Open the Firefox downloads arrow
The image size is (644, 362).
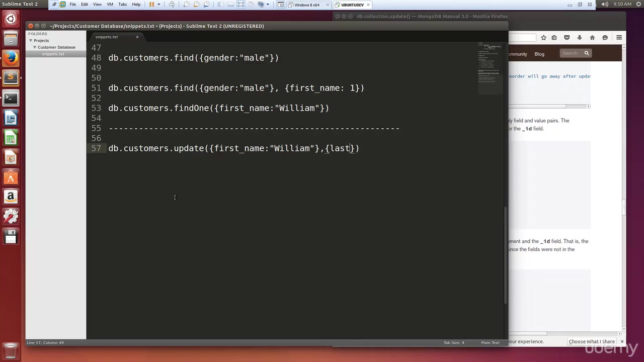[x=580, y=38]
